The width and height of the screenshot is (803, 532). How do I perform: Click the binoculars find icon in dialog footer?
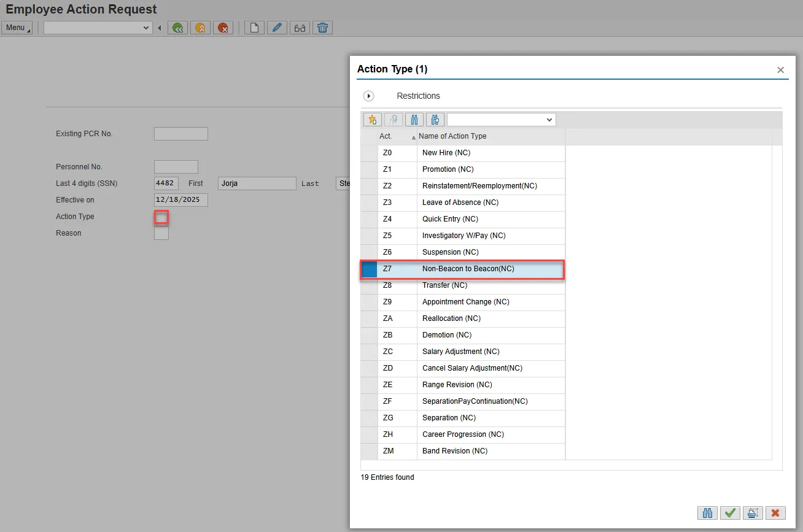click(x=707, y=513)
